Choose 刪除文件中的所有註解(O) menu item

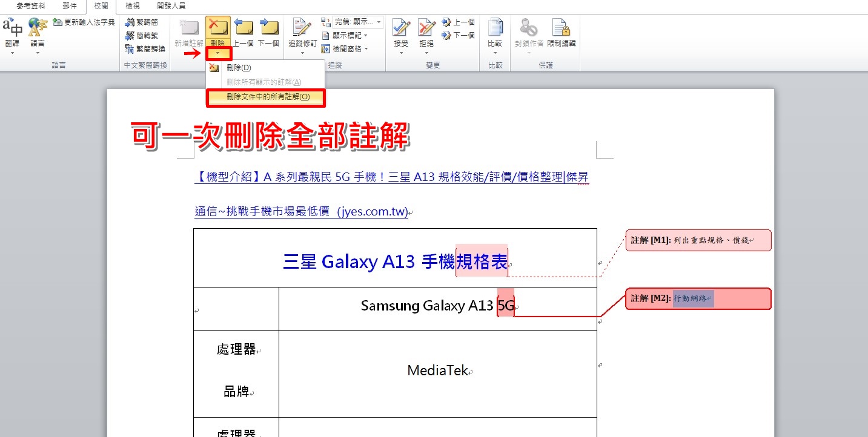point(265,97)
